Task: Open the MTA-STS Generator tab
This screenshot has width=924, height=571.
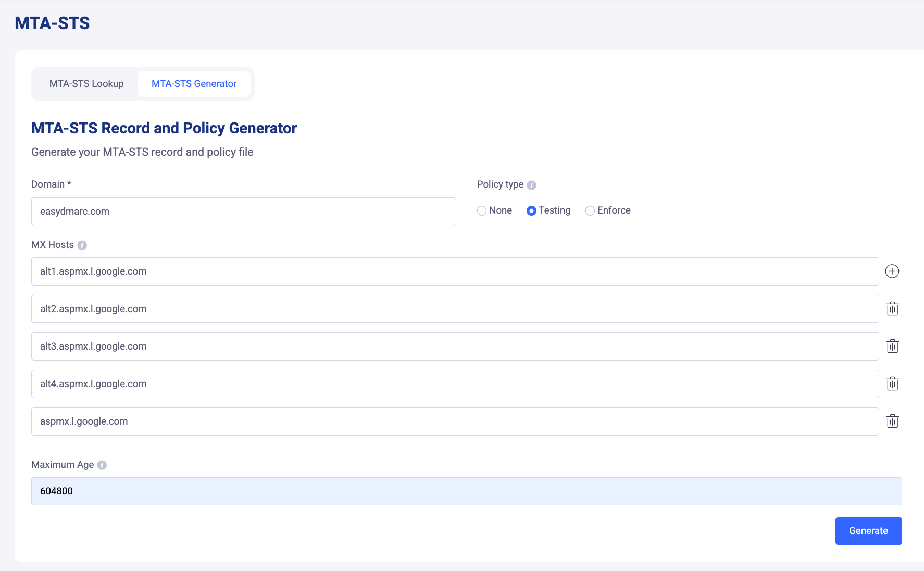Action: (x=194, y=84)
